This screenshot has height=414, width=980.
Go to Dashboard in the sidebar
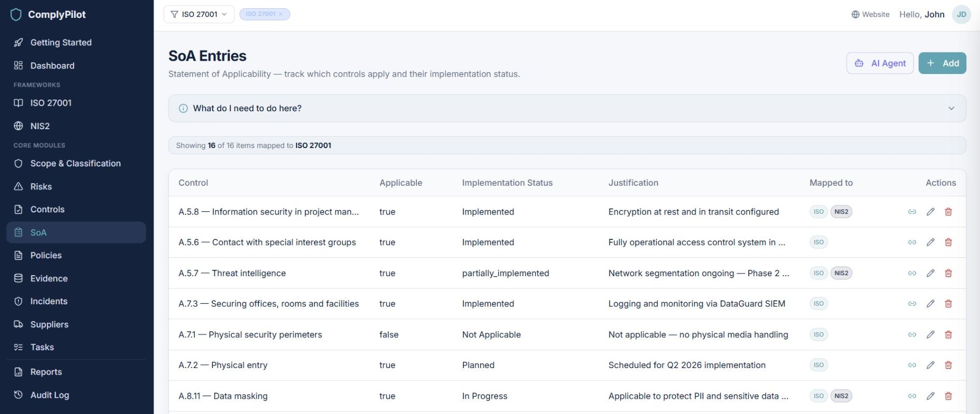(x=76, y=65)
